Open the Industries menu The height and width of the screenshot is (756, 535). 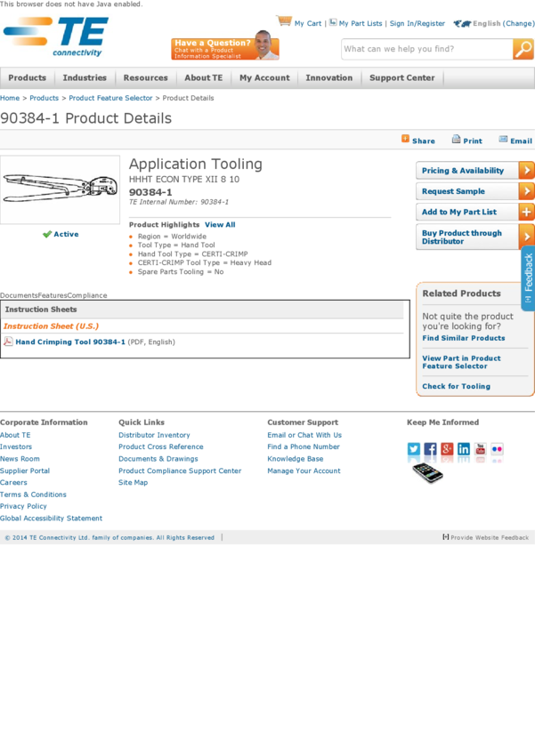(x=85, y=77)
